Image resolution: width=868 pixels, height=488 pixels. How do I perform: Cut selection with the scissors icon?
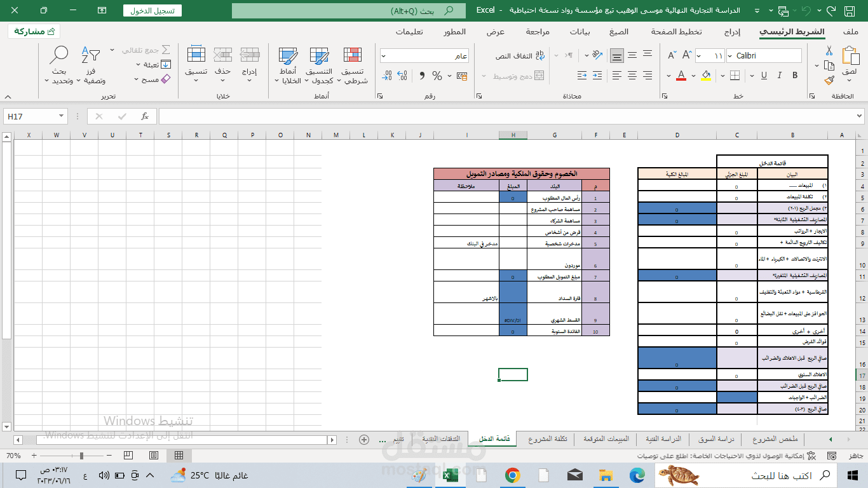click(x=829, y=51)
